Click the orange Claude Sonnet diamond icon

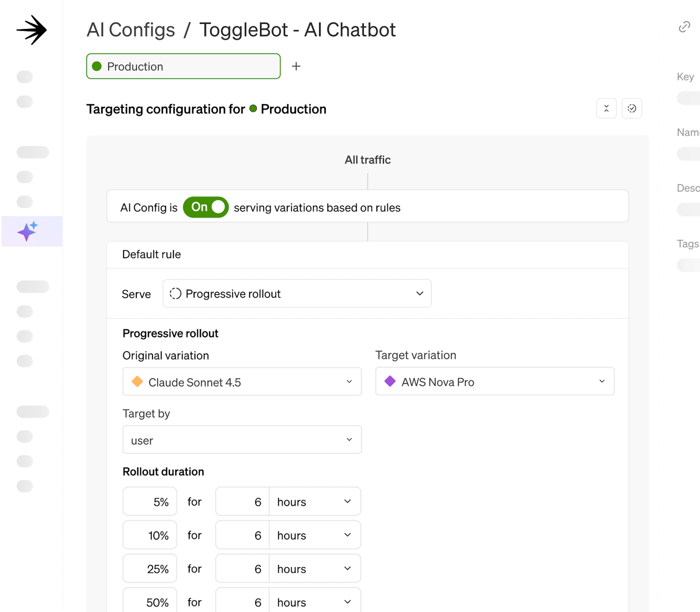coord(137,381)
